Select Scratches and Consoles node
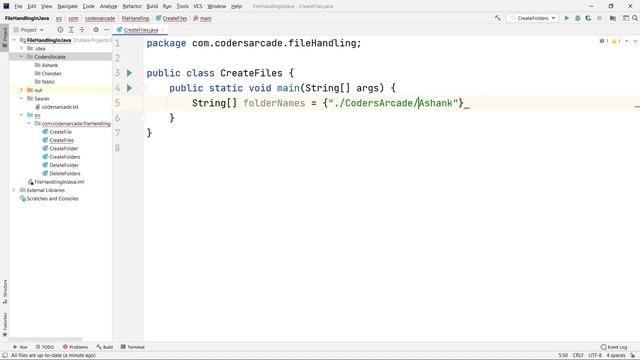This screenshot has width=640, height=360. pos(52,199)
